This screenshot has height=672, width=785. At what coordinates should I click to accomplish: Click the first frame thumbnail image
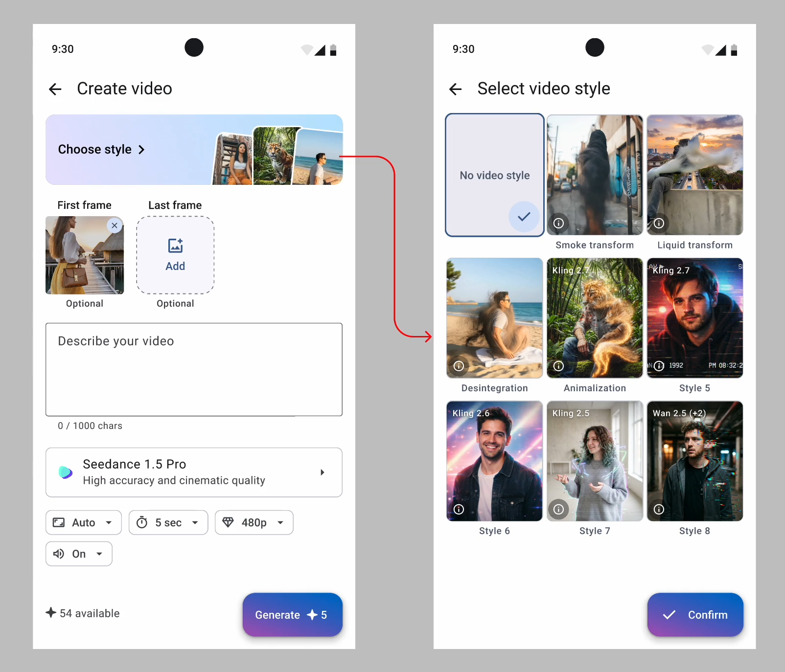coord(85,255)
